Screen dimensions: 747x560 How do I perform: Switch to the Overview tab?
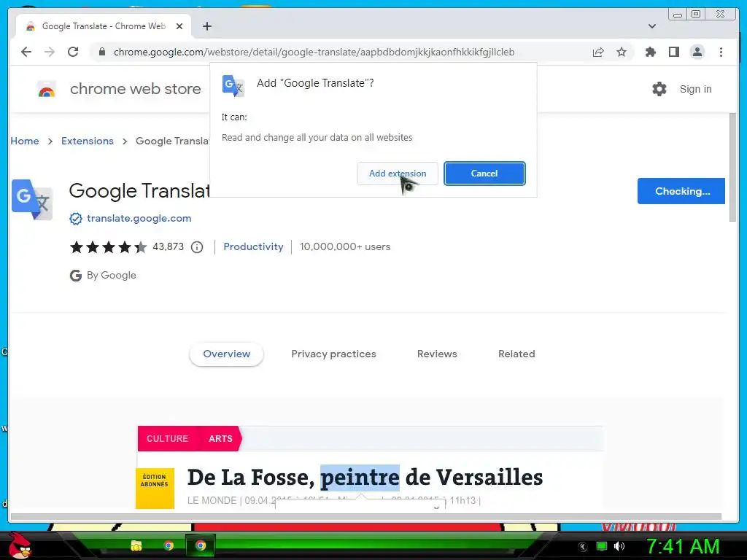pyautogui.click(x=226, y=354)
